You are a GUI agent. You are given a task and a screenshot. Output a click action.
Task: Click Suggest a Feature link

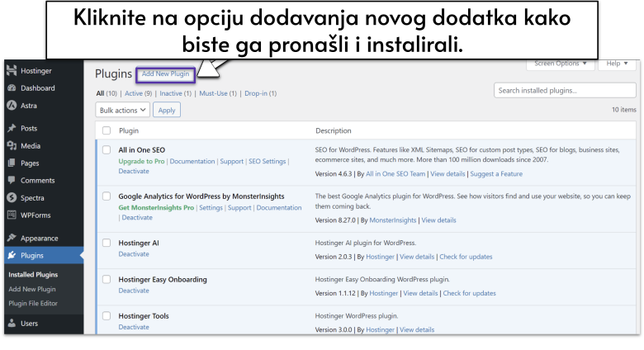coord(496,174)
